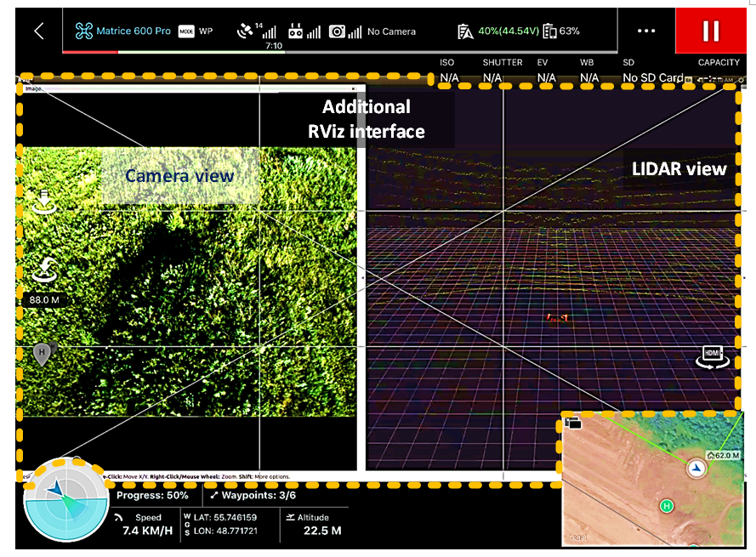Click the H home point marker
This screenshot has width=756, height=557.
click(43, 354)
